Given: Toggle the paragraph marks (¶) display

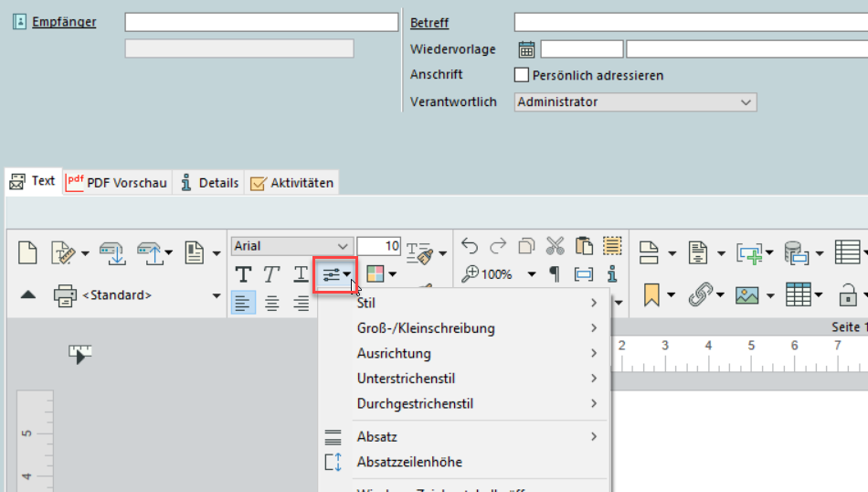Looking at the screenshot, I should 554,274.
